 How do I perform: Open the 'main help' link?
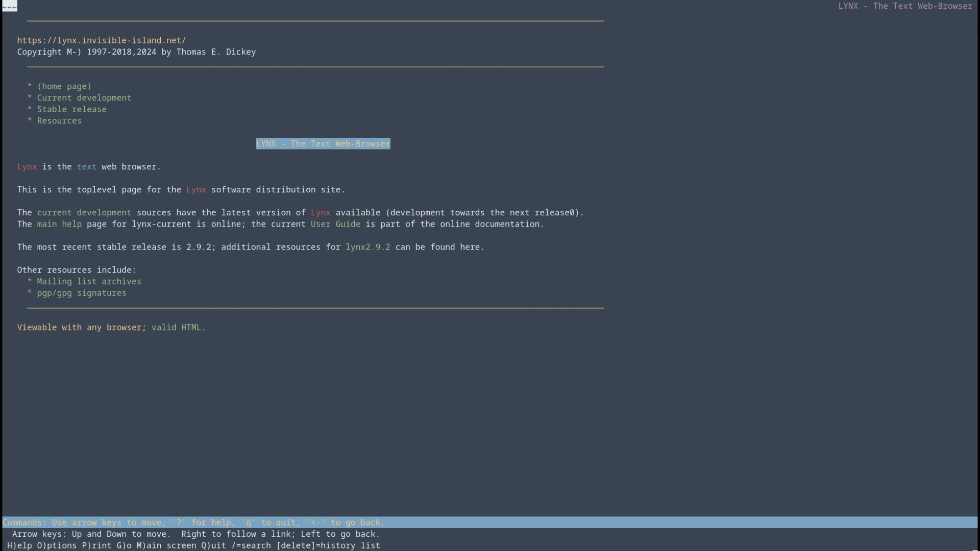pos(59,224)
